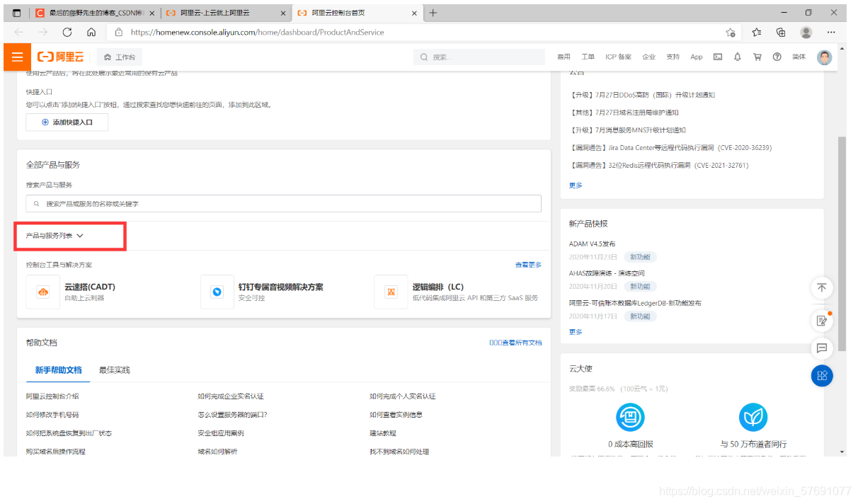Open the 费用 menu in header
The height and width of the screenshot is (504, 858).
pos(564,57)
